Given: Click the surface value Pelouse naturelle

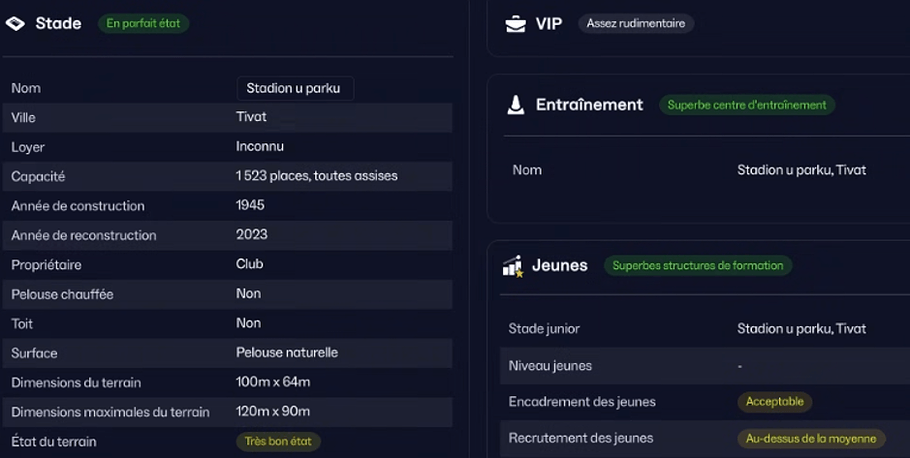Looking at the screenshot, I should click(287, 352).
